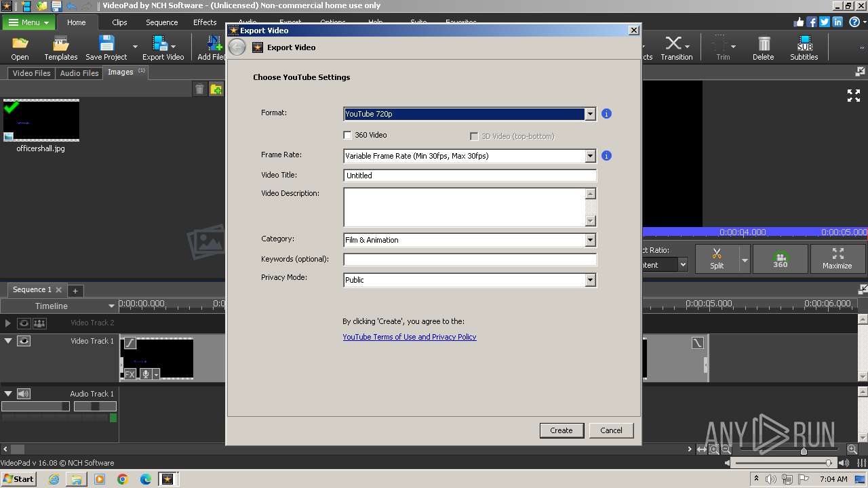Click the Video Title input field

pyautogui.click(x=470, y=176)
